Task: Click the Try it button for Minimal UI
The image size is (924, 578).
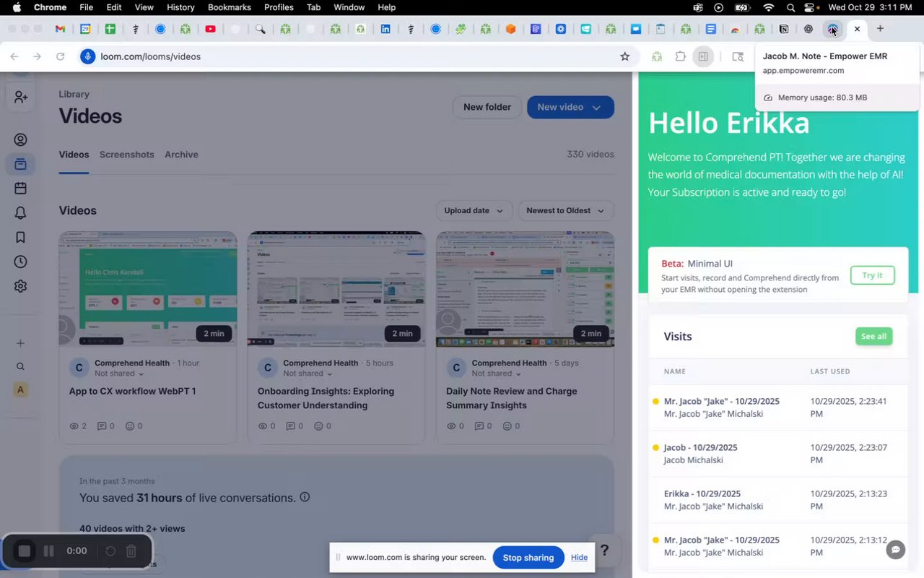Action: point(872,275)
